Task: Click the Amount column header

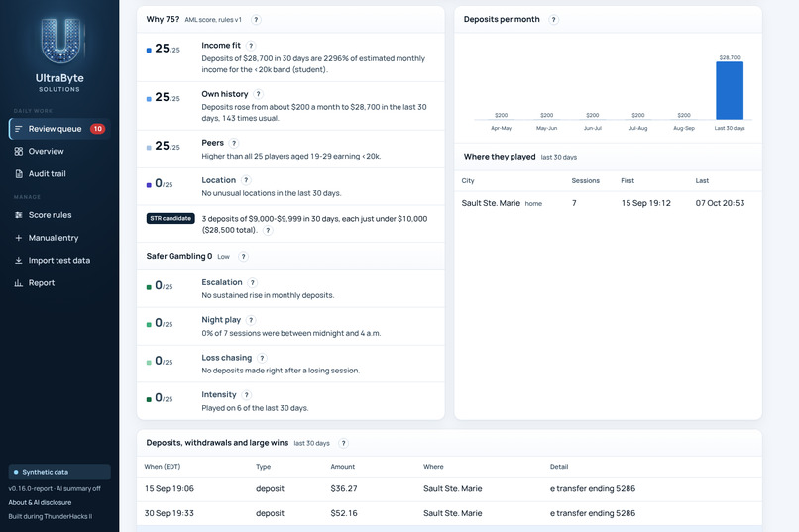Action: [342, 467]
